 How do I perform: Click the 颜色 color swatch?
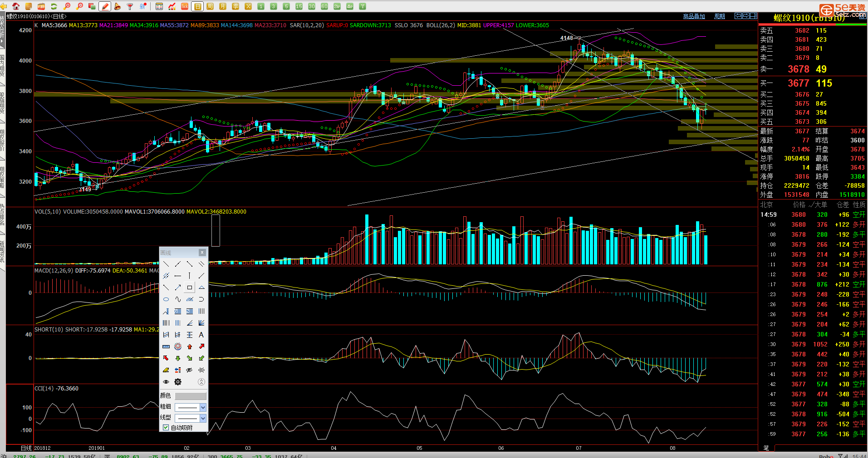191,396
